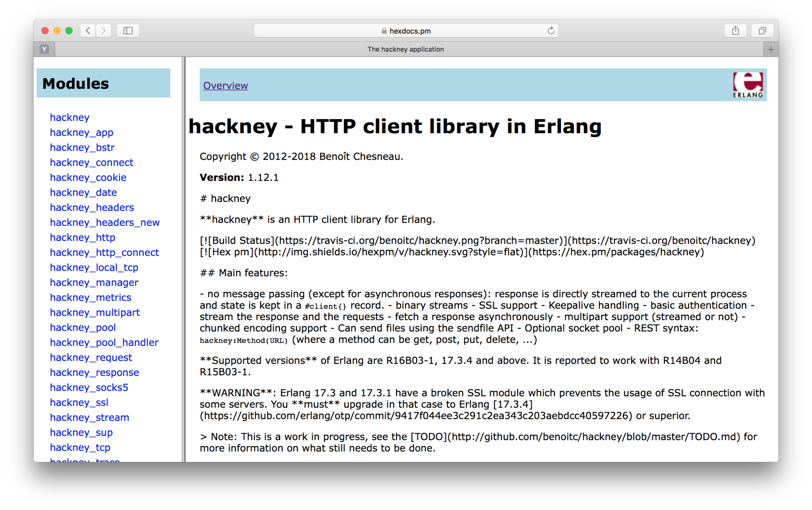Toggle the sidebar icon in the toolbar
This screenshot has width=812, height=510.
tap(128, 31)
